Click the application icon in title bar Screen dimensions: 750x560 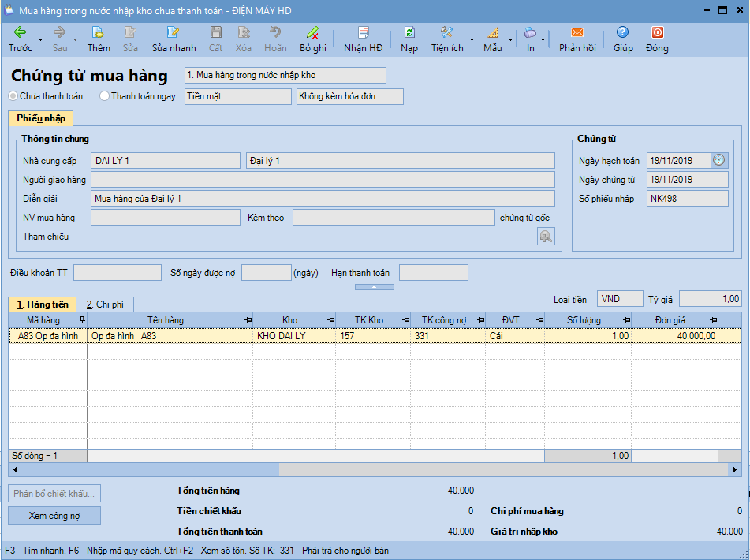(9, 10)
